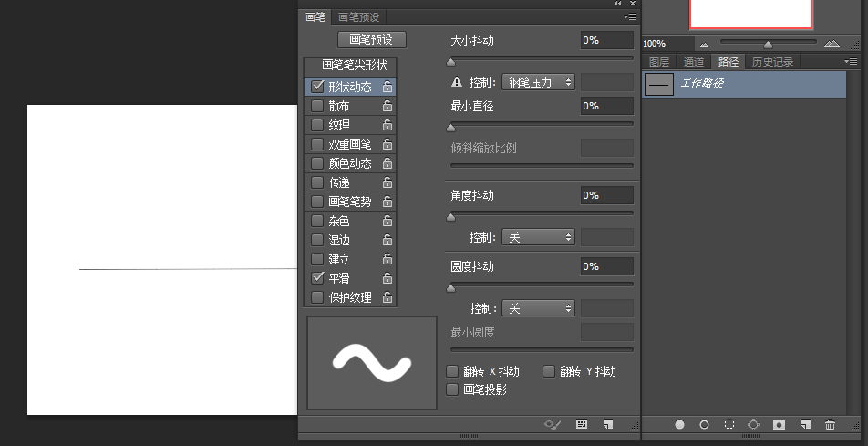Open brush panel flyout menu
Image resolution: width=868 pixels, height=446 pixels.
coord(630,17)
